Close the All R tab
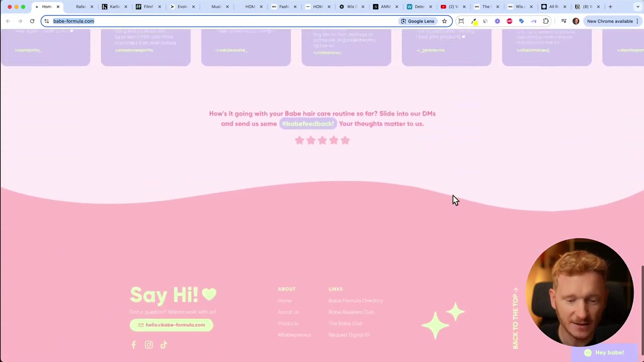 [565, 7]
